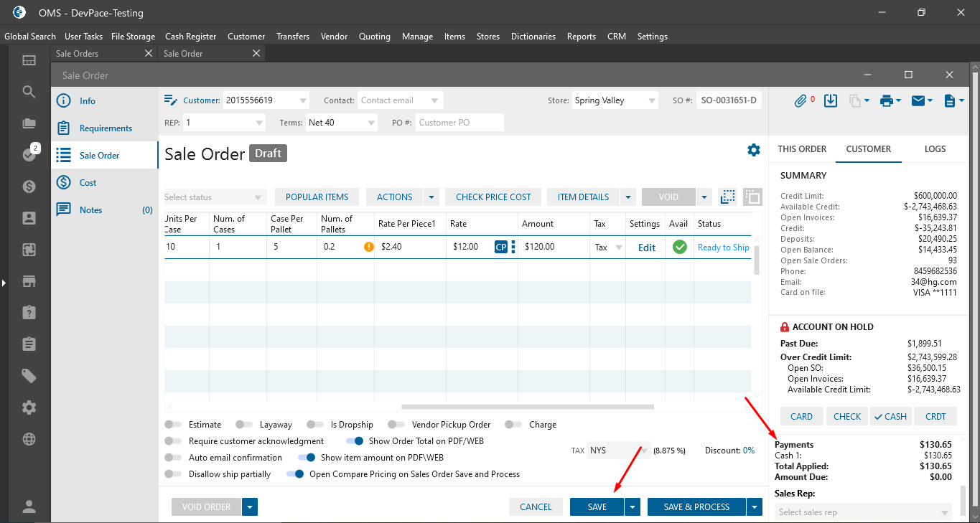The image size is (980, 523).
Task: Toggle the Is Dropship switch
Action: click(x=315, y=425)
